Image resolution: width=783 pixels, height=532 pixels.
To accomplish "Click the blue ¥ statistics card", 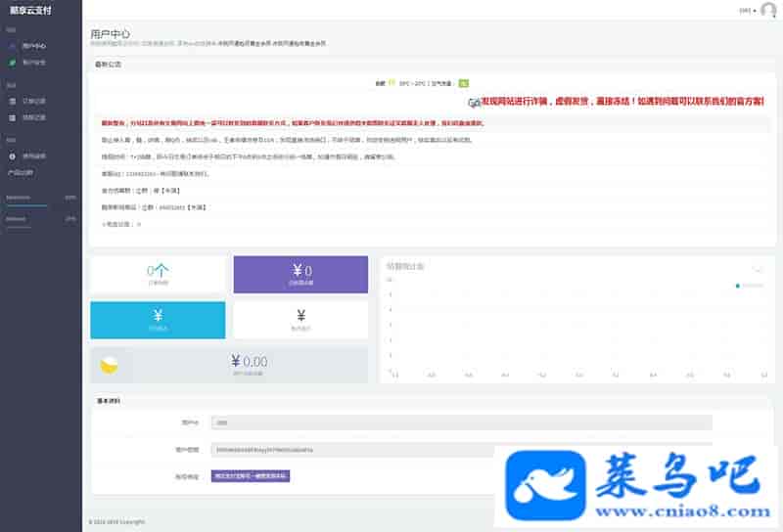I will click(158, 320).
